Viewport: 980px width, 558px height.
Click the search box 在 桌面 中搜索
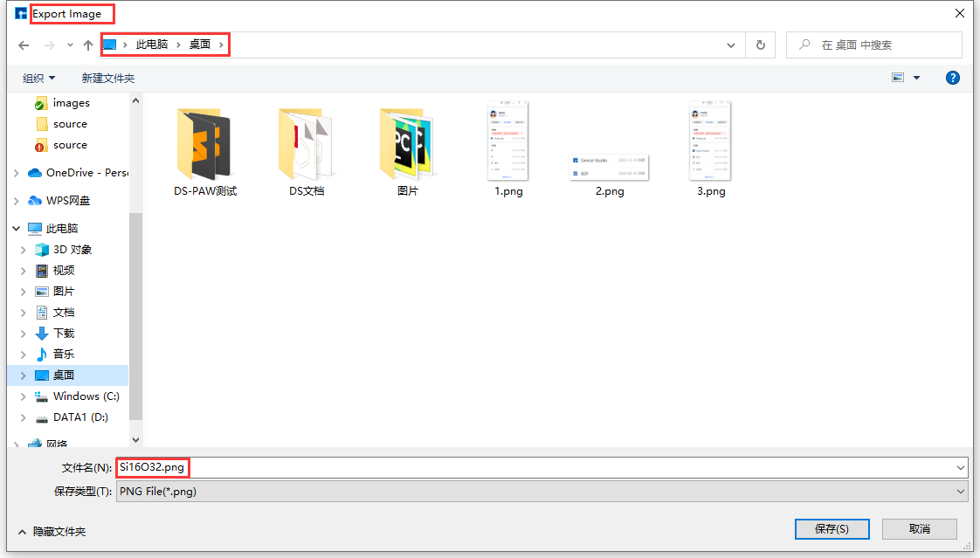[x=873, y=45]
